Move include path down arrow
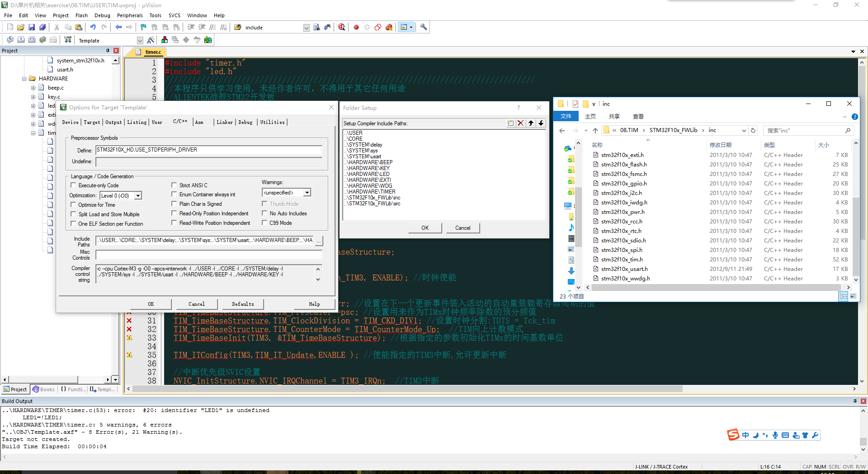The width and height of the screenshot is (868, 474). (x=541, y=123)
